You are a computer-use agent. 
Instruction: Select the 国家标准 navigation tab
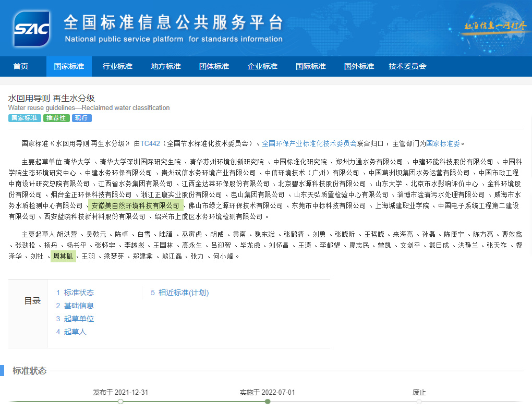[x=69, y=66]
